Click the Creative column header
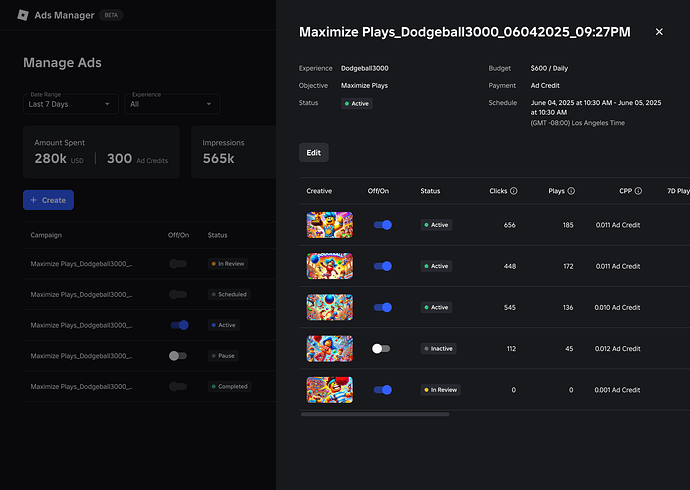The height and width of the screenshot is (490, 690). tap(319, 191)
